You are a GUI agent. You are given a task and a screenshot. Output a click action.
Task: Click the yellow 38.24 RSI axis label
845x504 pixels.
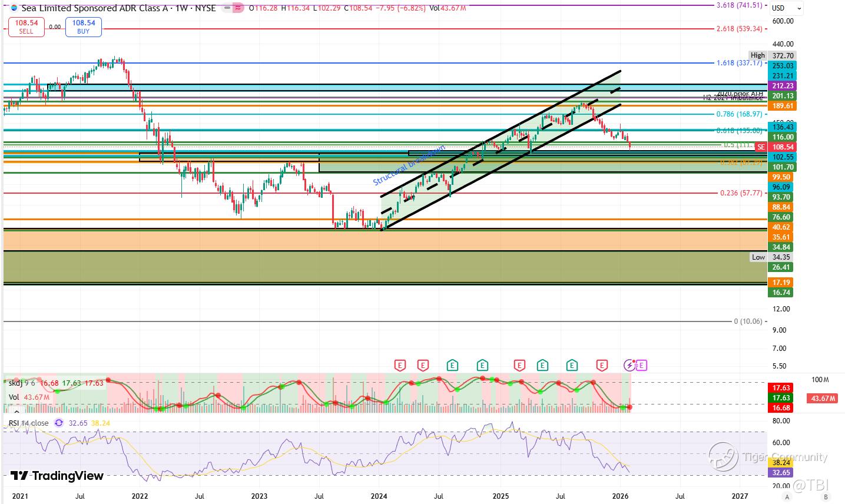781,463
